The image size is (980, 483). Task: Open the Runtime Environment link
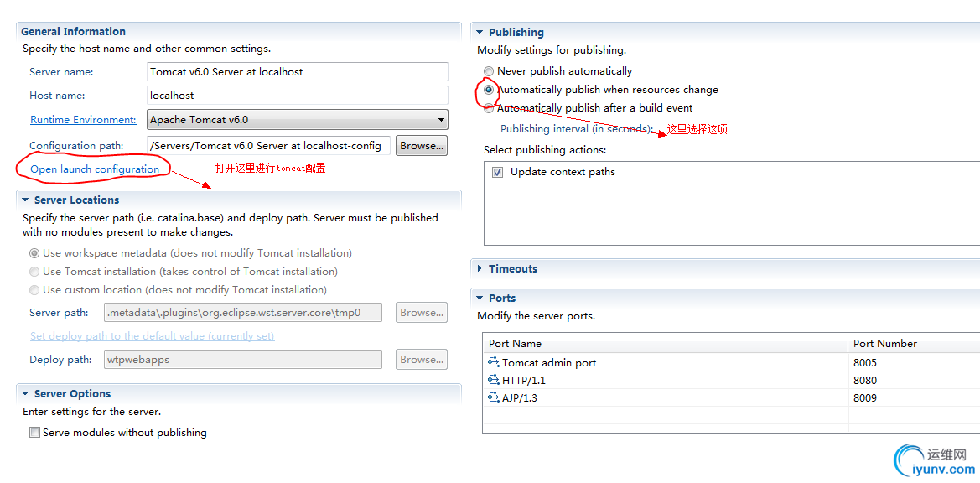[x=83, y=119]
